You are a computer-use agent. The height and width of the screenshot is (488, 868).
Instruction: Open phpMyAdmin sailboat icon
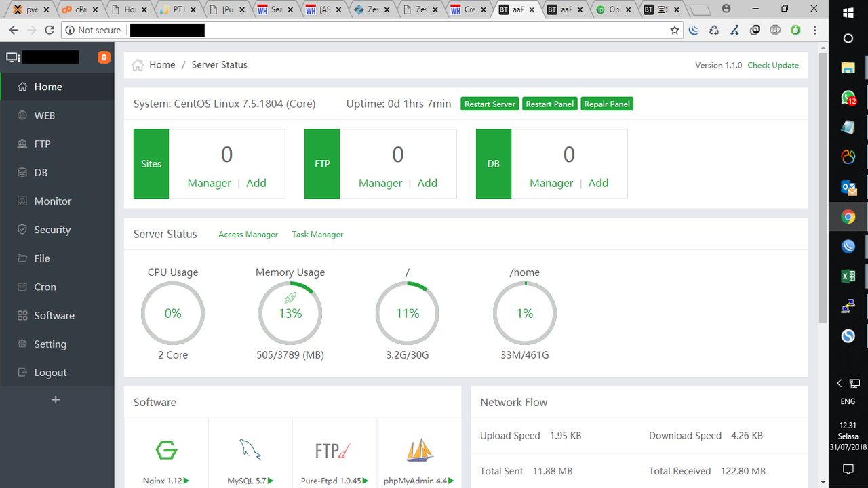419,450
